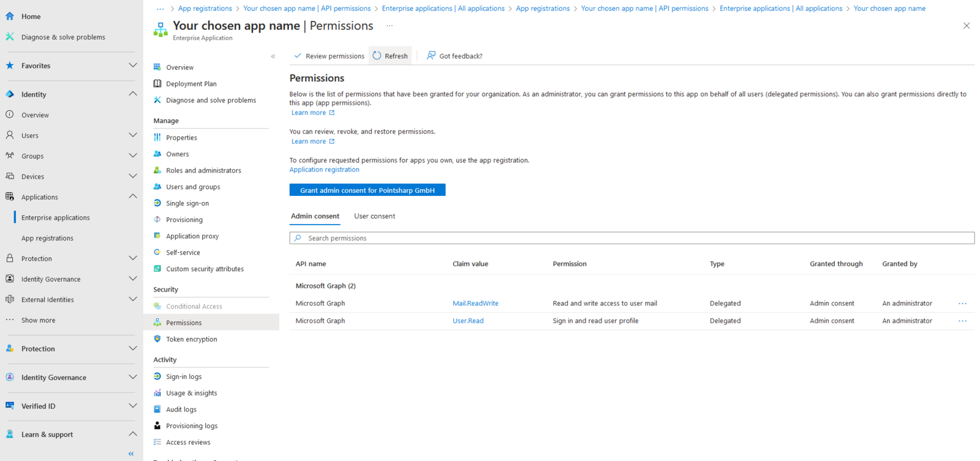Click the Usage & insights chart icon

click(157, 393)
